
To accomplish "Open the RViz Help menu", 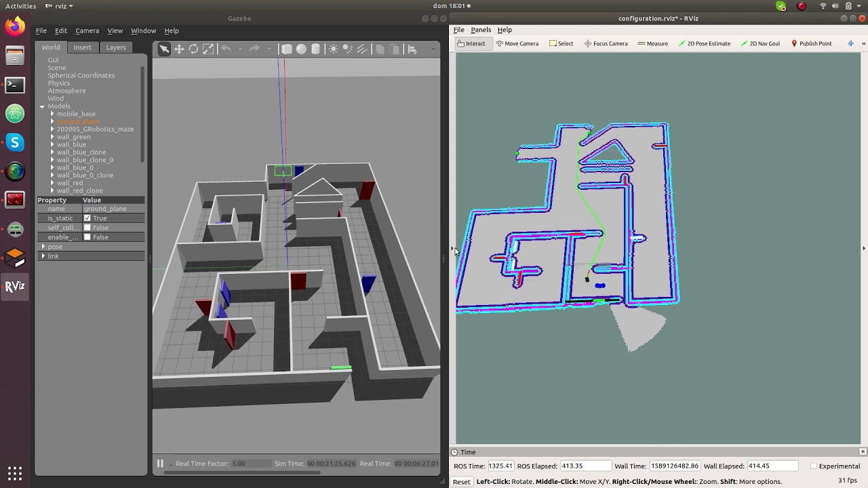I will [505, 30].
